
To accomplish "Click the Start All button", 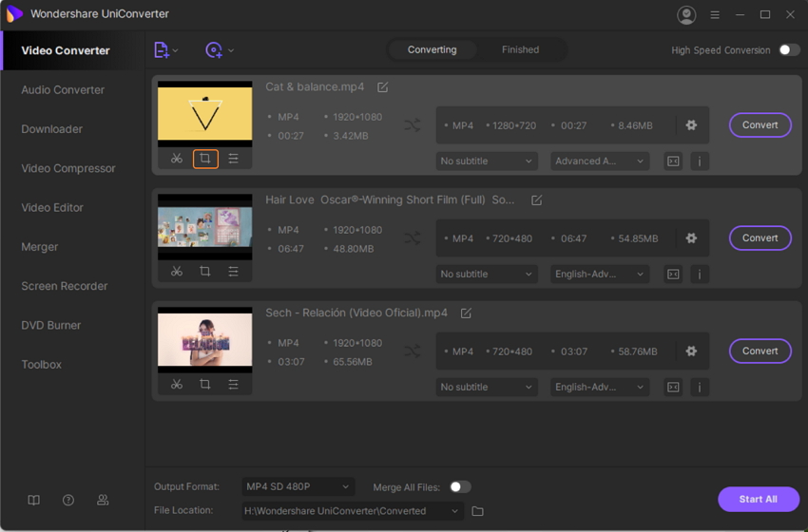I will tap(759, 499).
